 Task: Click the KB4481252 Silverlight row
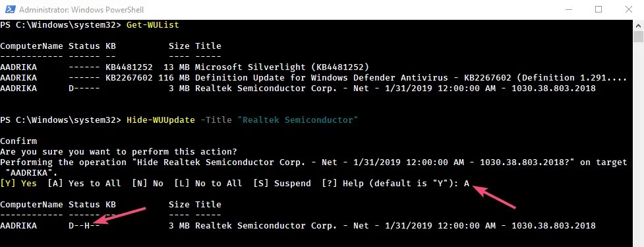point(185,67)
